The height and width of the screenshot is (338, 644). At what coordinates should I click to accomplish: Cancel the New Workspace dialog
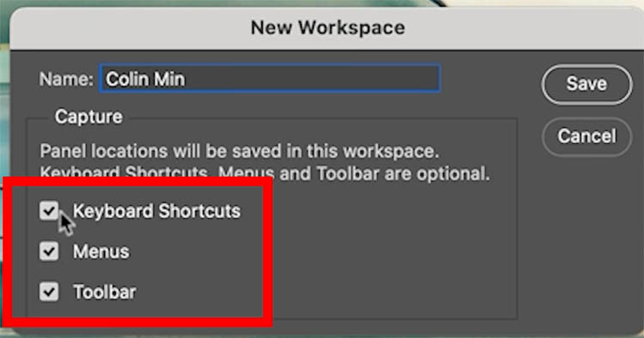point(586,136)
